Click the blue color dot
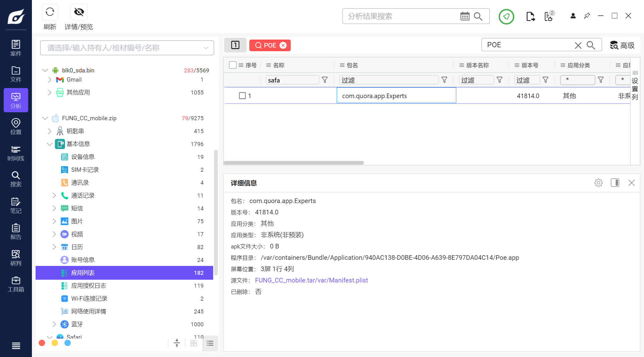This screenshot has width=644, height=357. 68,343
